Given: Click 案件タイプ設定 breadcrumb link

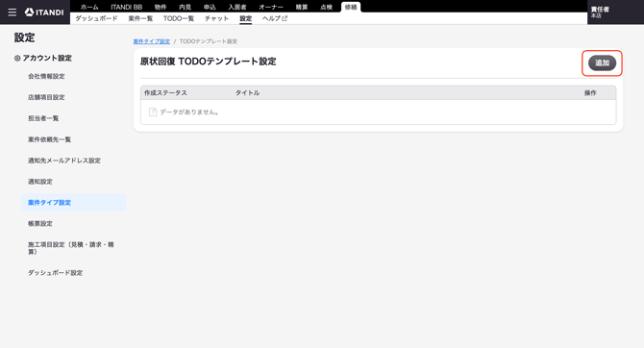Looking at the screenshot, I should coord(152,41).
